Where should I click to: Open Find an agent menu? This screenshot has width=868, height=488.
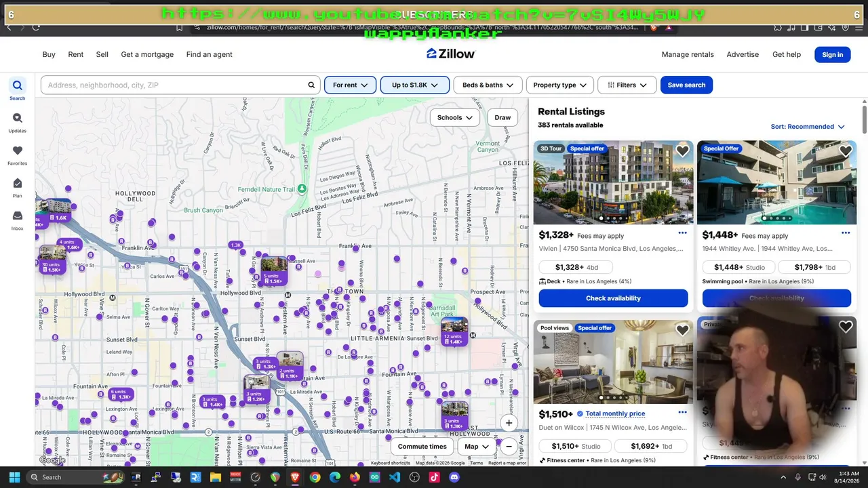point(210,54)
